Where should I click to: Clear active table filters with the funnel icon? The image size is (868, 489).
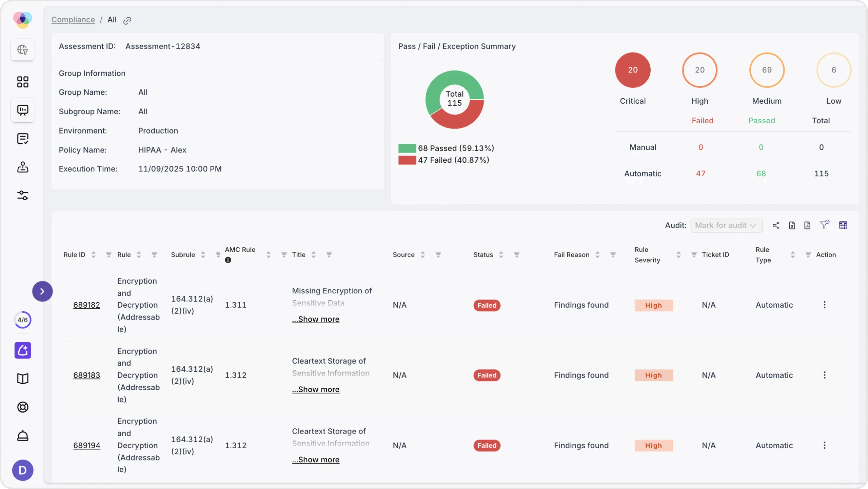pyautogui.click(x=825, y=225)
